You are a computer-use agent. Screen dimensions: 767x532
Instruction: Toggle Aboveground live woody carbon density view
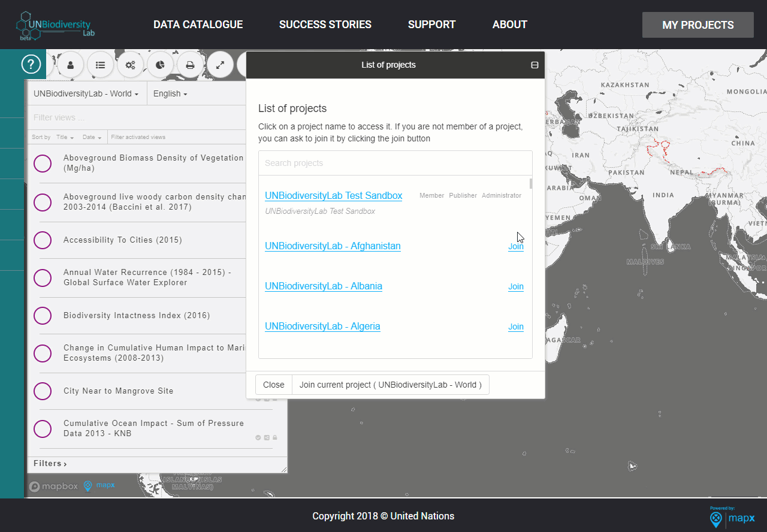tap(43, 202)
